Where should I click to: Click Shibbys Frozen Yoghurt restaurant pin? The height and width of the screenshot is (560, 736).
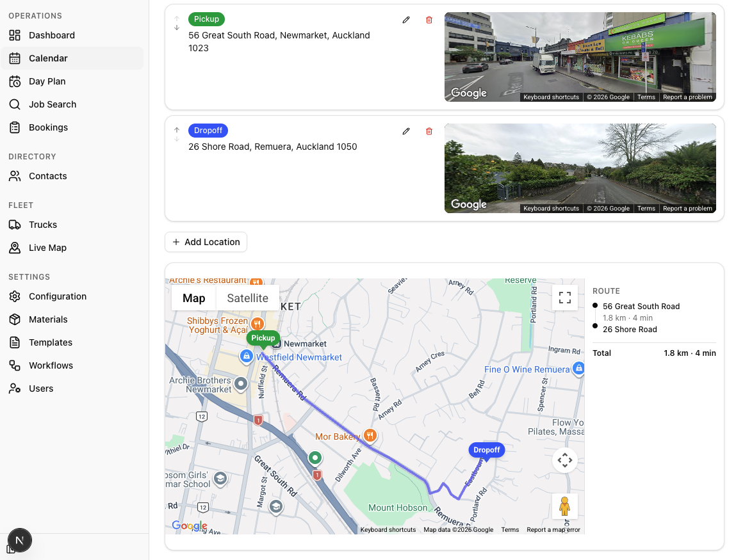point(257,324)
